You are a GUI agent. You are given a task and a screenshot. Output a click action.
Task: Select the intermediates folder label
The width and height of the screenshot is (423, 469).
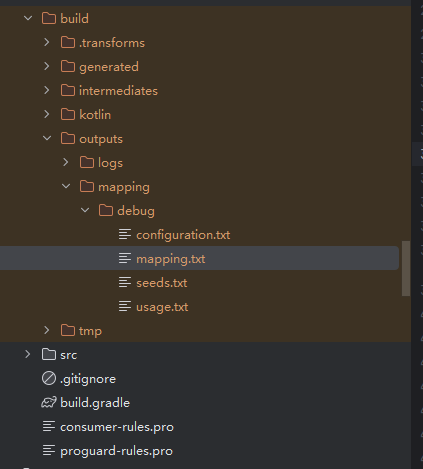pos(118,91)
